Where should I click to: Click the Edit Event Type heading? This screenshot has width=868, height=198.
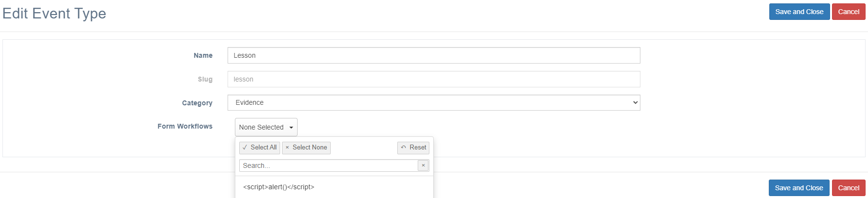click(x=54, y=14)
